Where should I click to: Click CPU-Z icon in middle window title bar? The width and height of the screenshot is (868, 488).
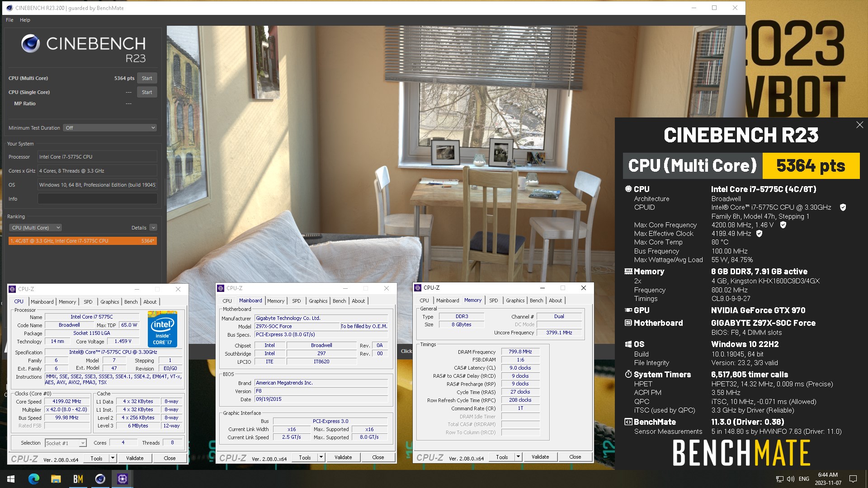point(221,288)
